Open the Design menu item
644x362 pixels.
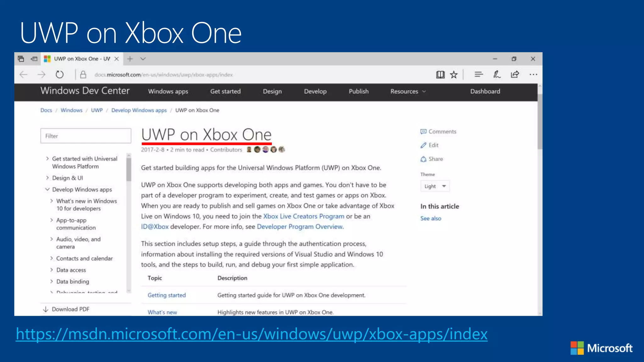(x=272, y=91)
